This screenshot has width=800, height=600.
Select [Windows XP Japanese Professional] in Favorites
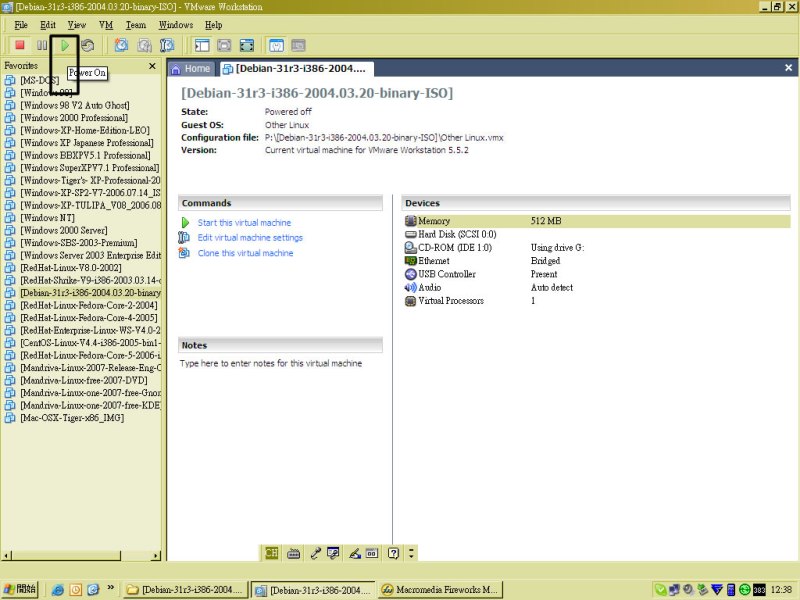point(87,143)
